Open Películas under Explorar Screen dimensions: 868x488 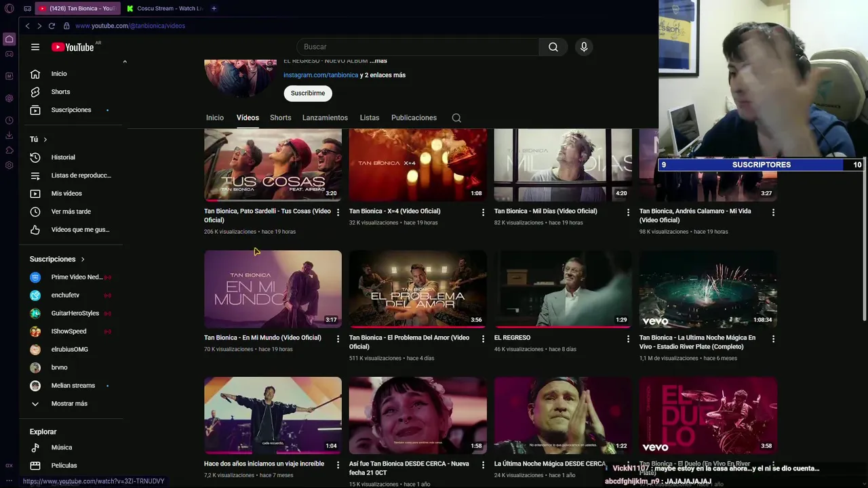coord(73,466)
